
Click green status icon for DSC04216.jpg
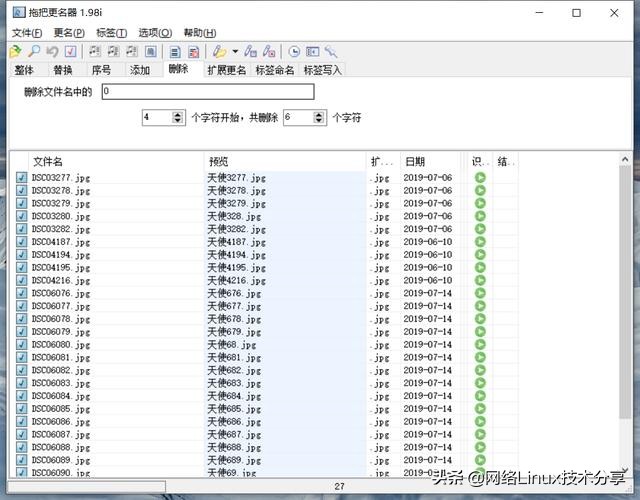coord(480,280)
